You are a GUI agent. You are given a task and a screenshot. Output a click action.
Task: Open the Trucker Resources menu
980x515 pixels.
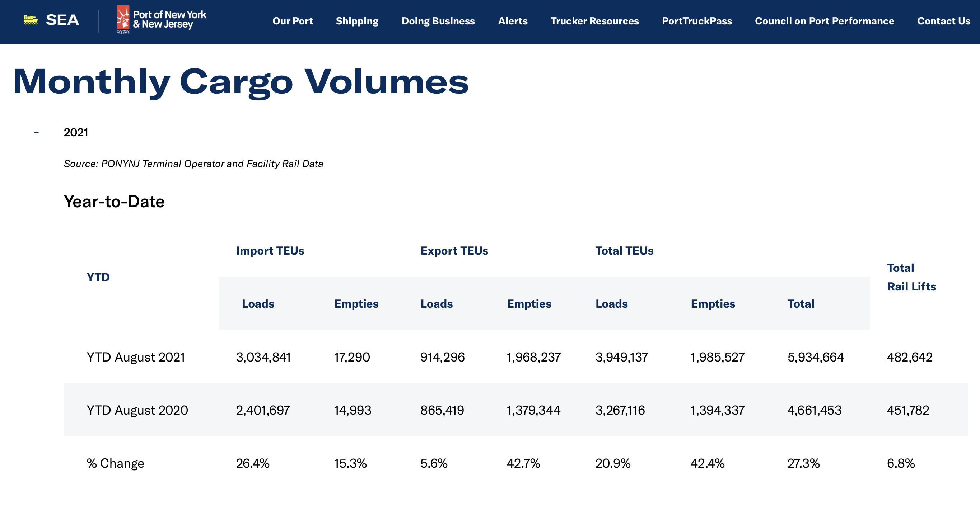(594, 21)
